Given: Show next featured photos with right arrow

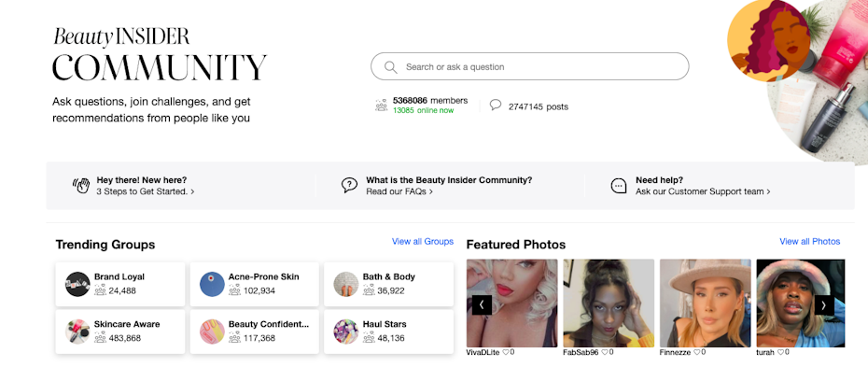Looking at the screenshot, I should pos(824,304).
